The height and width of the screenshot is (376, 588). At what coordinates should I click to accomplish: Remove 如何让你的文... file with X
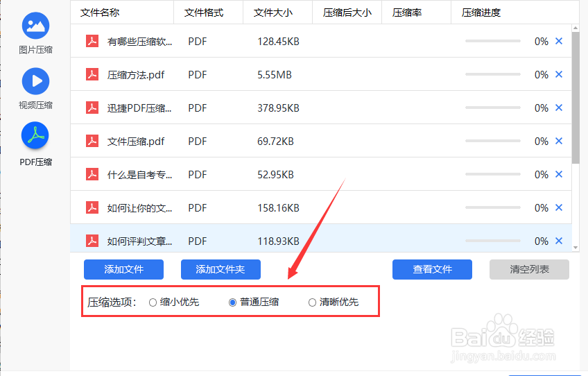pyautogui.click(x=559, y=207)
